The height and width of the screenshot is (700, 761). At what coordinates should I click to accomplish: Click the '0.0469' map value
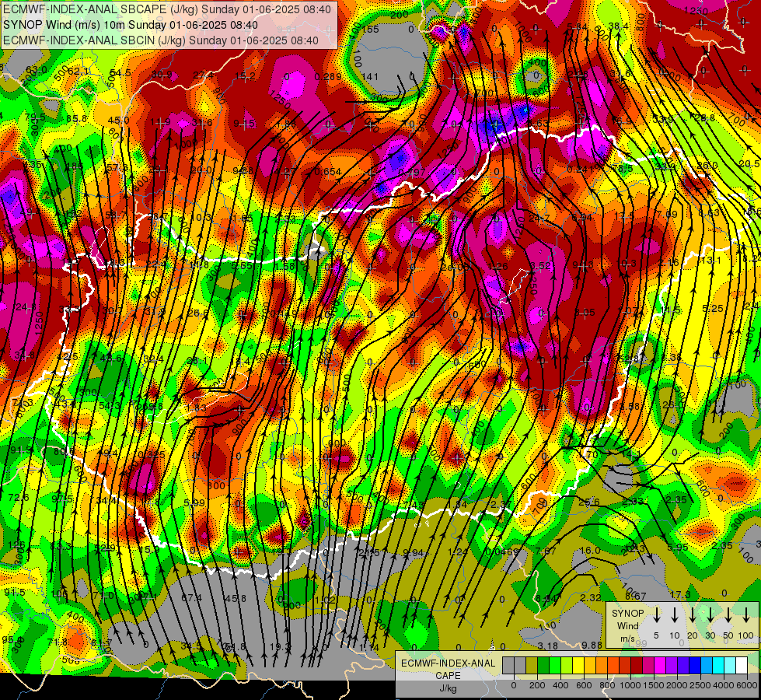coord(502,552)
